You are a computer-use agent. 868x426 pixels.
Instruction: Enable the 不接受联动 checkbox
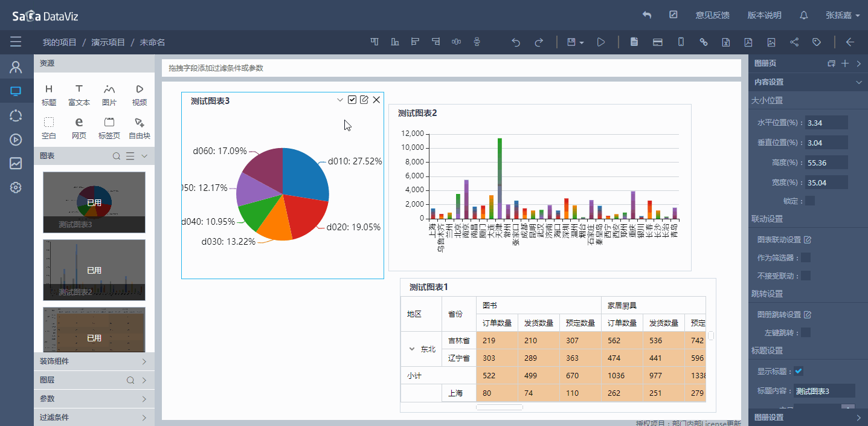click(806, 276)
